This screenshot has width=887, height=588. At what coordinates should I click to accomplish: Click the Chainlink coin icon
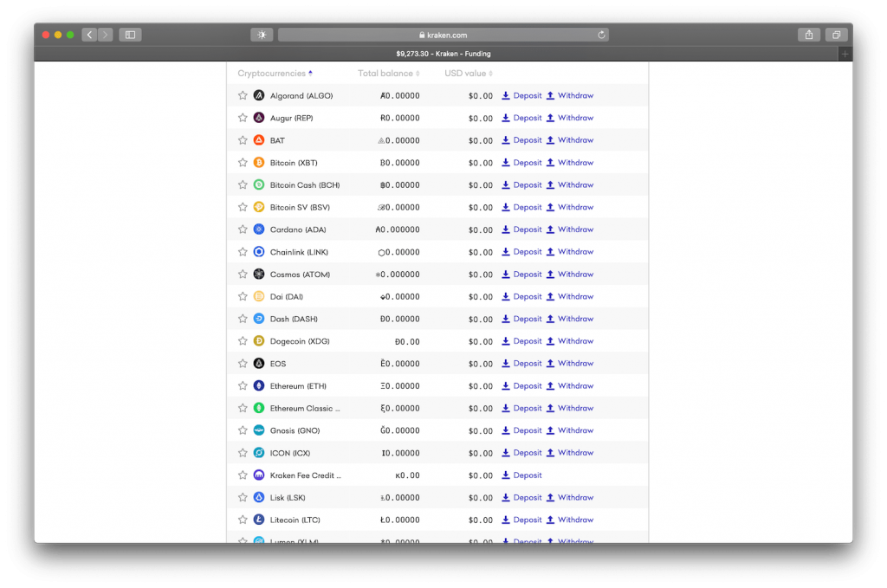(x=258, y=252)
